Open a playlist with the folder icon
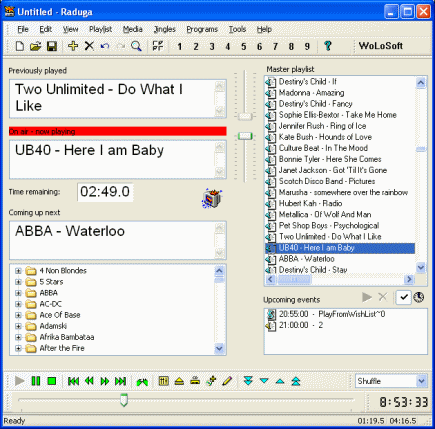Screen dimensions: 435x429 (36, 46)
